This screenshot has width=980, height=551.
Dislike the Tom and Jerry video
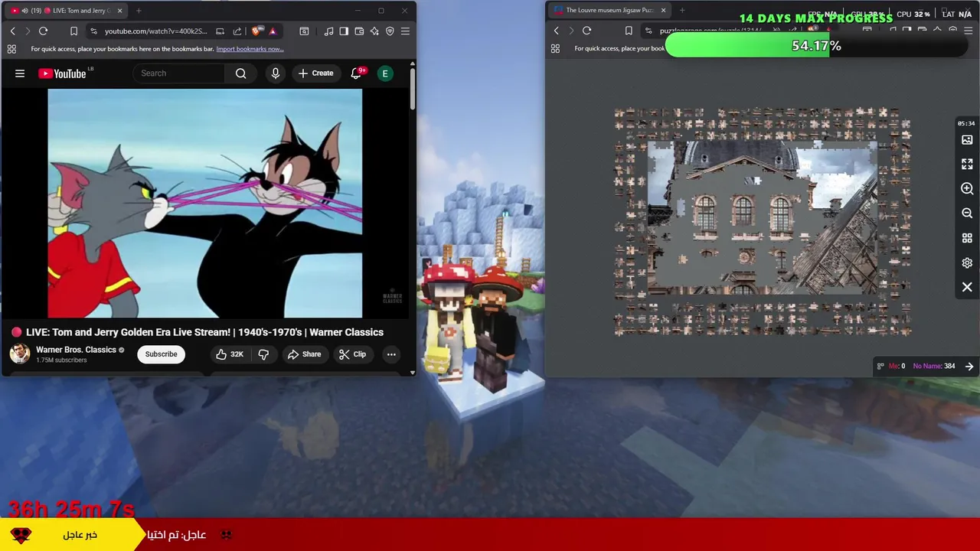[263, 354]
